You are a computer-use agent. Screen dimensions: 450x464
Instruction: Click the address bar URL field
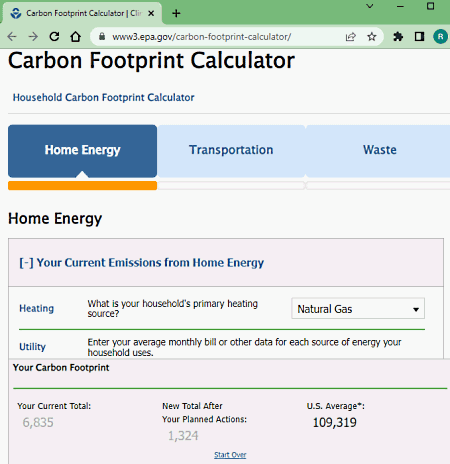click(x=220, y=36)
